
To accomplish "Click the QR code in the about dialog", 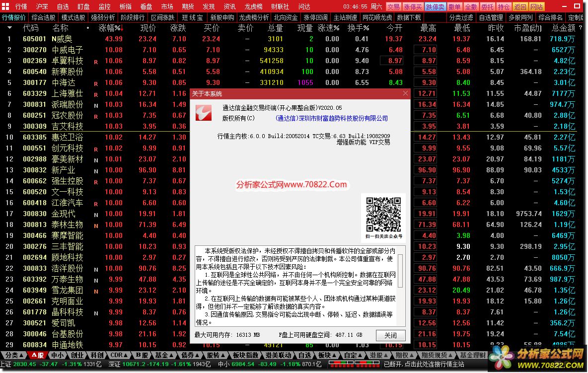I will click(383, 215).
